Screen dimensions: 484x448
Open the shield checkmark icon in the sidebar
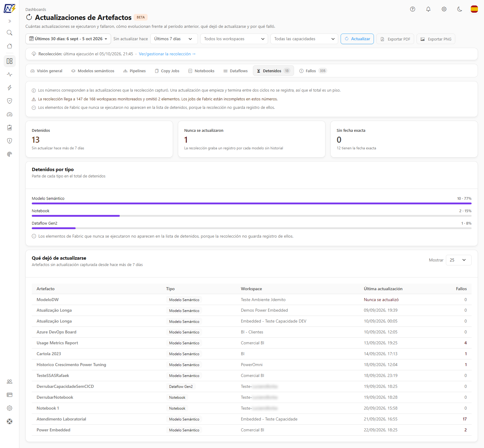[10, 101]
